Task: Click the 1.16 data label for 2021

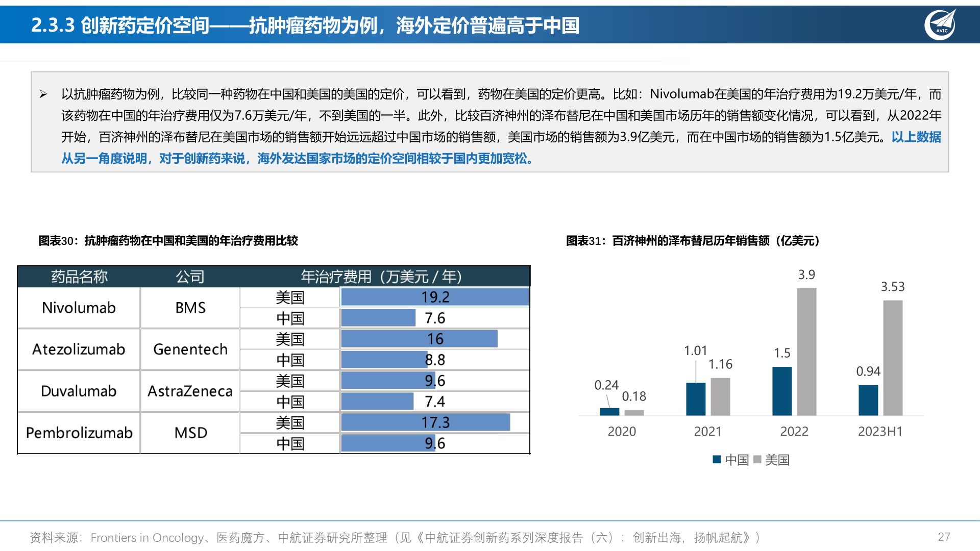Action: (720, 364)
